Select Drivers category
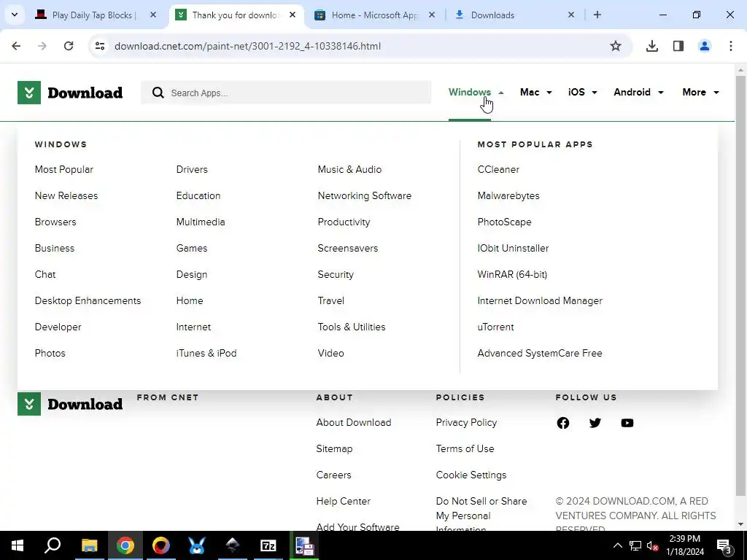Screen dimensions: 747x560 192,169
